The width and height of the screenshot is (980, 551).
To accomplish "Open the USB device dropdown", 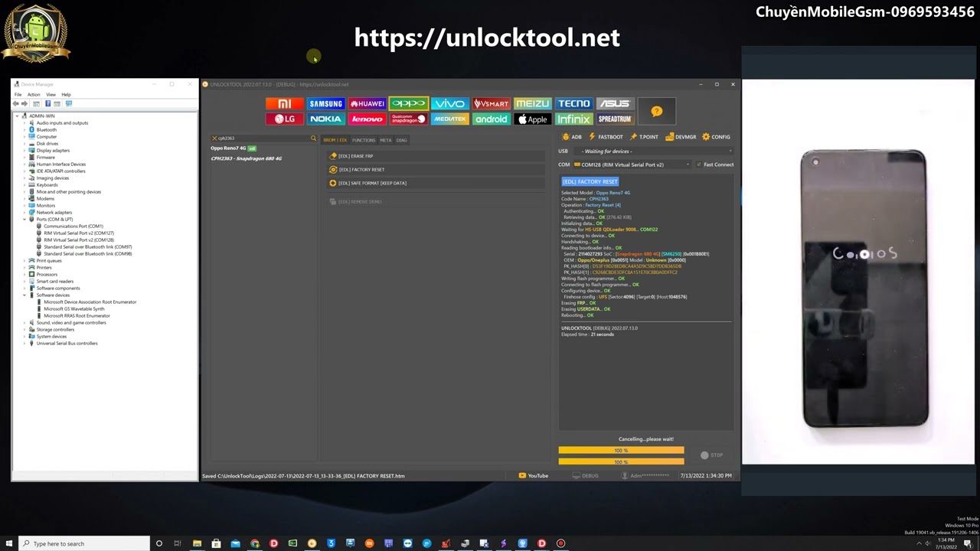I will (655, 152).
